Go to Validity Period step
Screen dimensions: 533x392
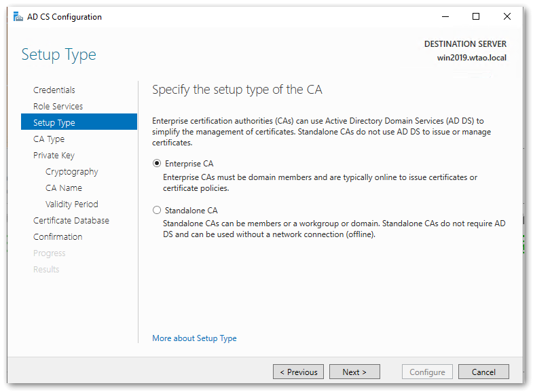click(72, 204)
